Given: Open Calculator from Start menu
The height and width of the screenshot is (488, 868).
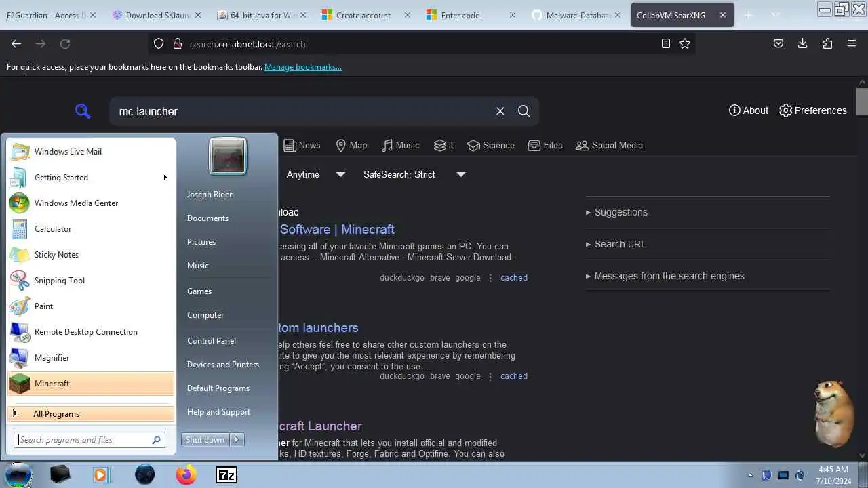Looking at the screenshot, I should click(91, 229).
